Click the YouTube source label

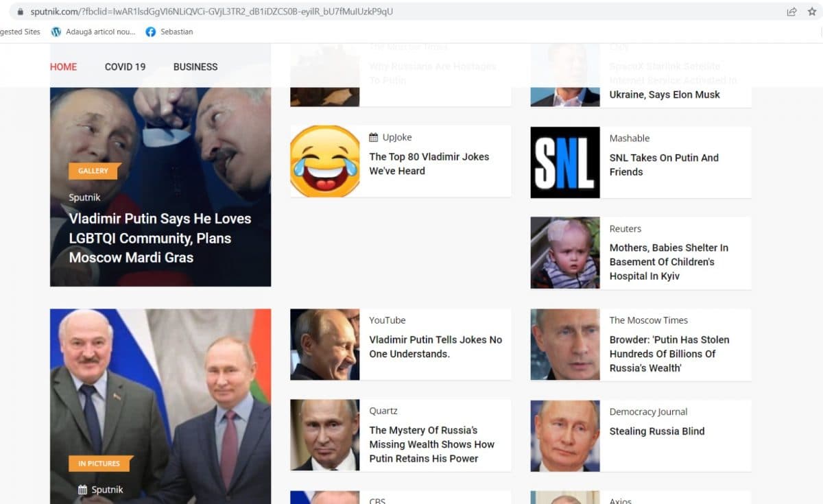coord(387,320)
